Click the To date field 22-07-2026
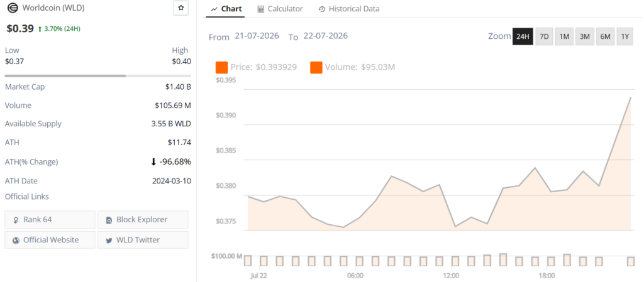Screen dimensions: 644x282 click(x=326, y=36)
